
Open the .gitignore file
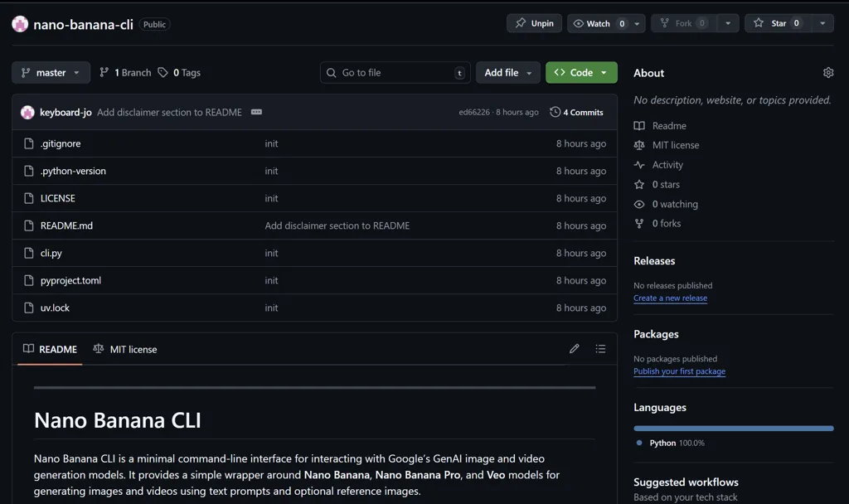tap(61, 143)
